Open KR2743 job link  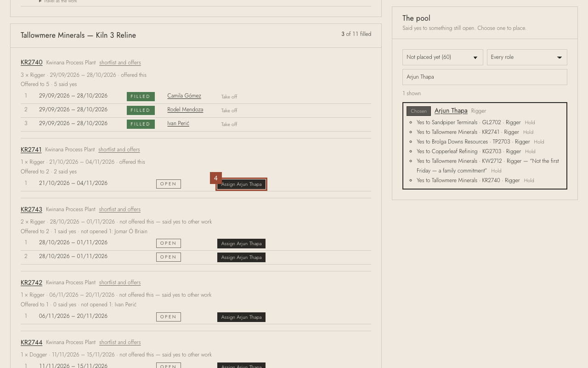point(31,209)
